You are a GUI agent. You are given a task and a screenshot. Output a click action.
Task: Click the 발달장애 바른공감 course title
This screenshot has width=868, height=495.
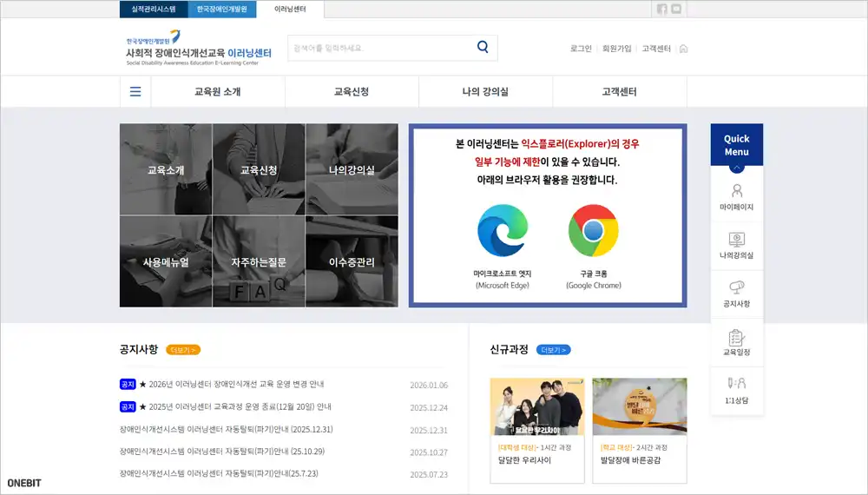(630, 460)
